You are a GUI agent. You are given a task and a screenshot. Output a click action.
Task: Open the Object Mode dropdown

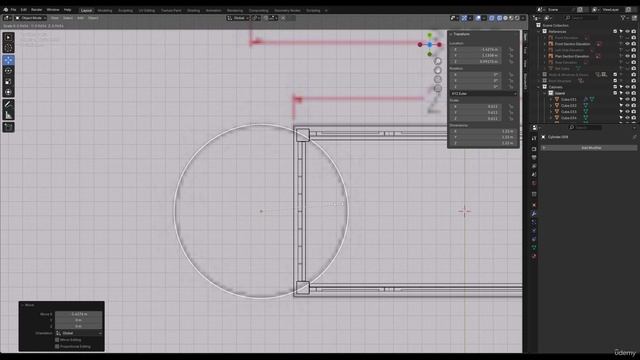tap(31, 18)
